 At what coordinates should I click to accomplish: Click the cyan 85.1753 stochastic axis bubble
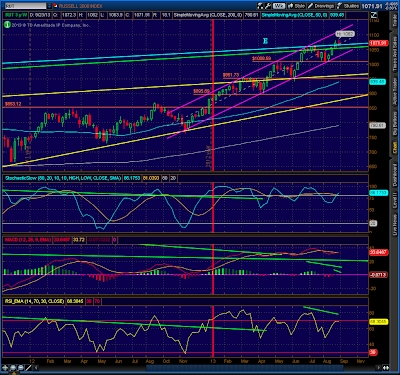click(x=378, y=193)
